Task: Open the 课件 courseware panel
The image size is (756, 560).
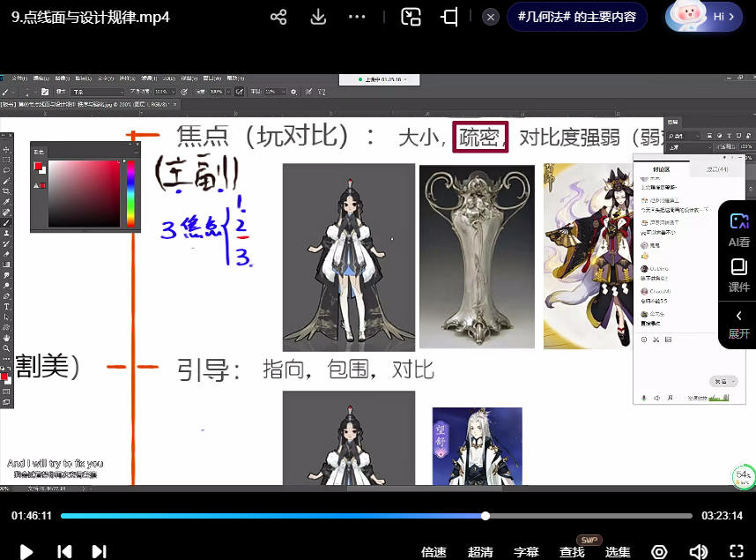Action: click(x=738, y=274)
